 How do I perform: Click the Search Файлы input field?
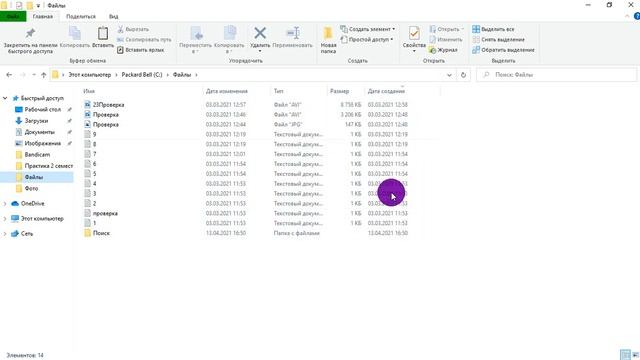[x=556, y=75]
